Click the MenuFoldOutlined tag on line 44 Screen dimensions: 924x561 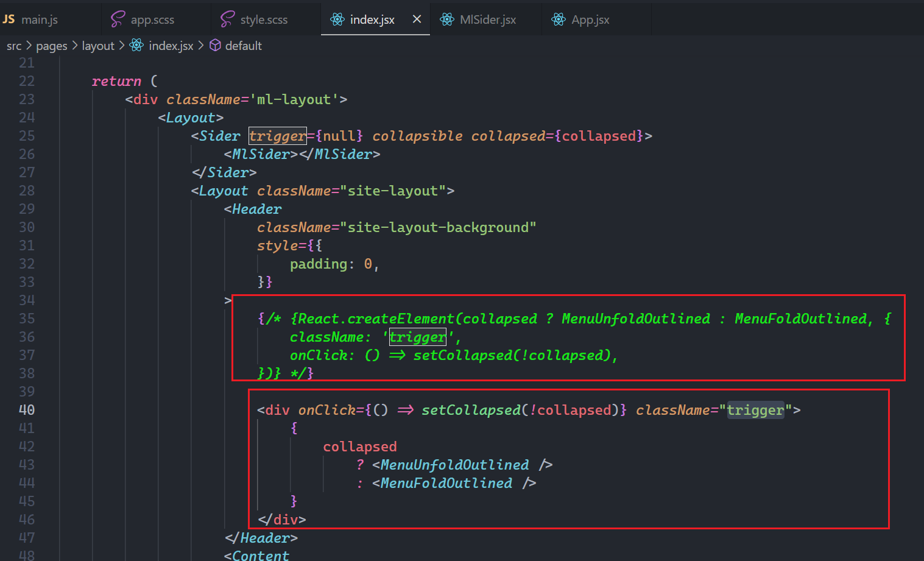point(454,483)
